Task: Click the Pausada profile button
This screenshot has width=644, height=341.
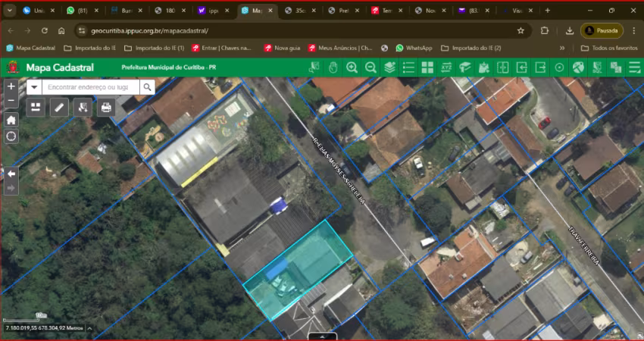Action: click(602, 31)
